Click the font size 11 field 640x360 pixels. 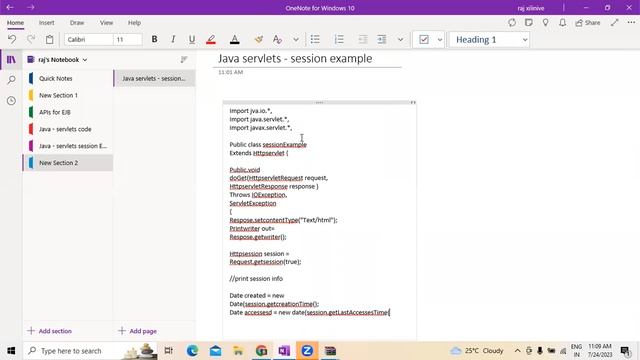[128, 40]
